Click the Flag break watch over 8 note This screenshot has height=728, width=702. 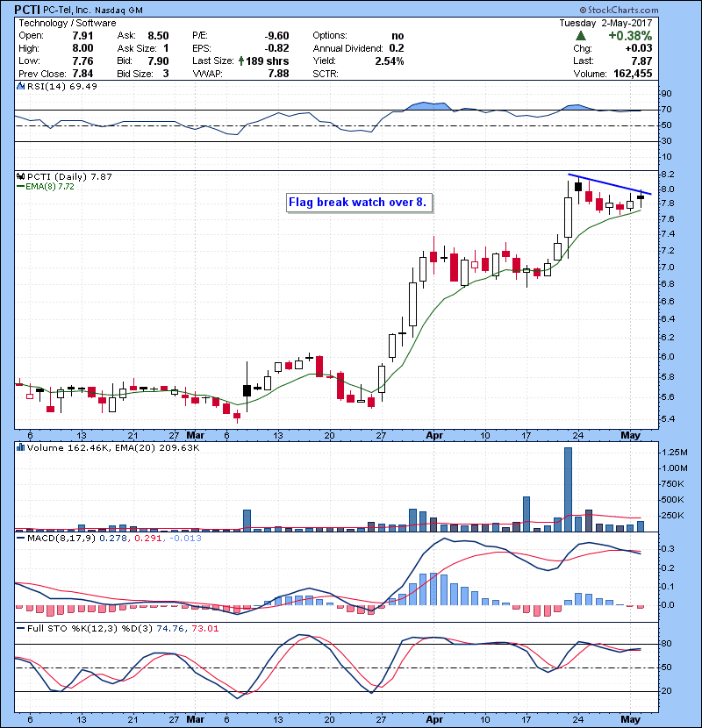pyautogui.click(x=359, y=203)
